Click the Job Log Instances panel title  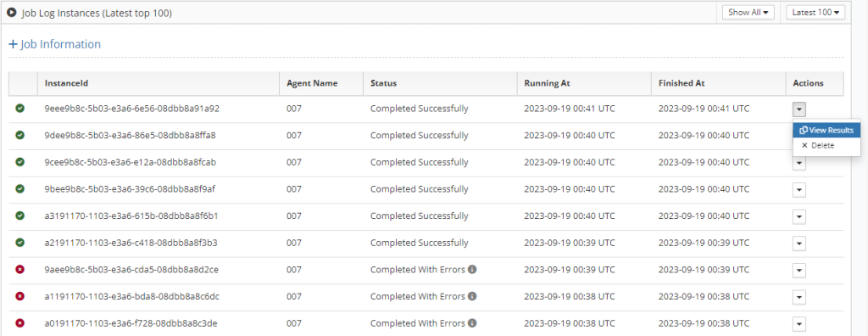tap(97, 13)
